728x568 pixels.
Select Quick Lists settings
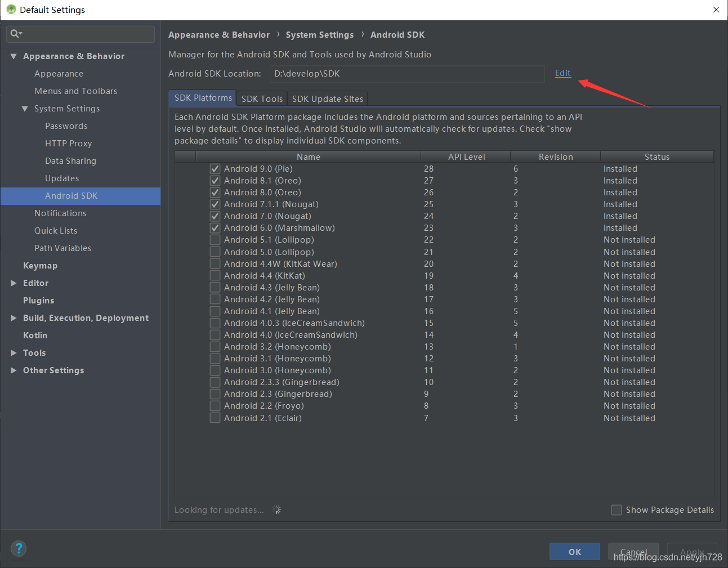pyautogui.click(x=56, y=231)
